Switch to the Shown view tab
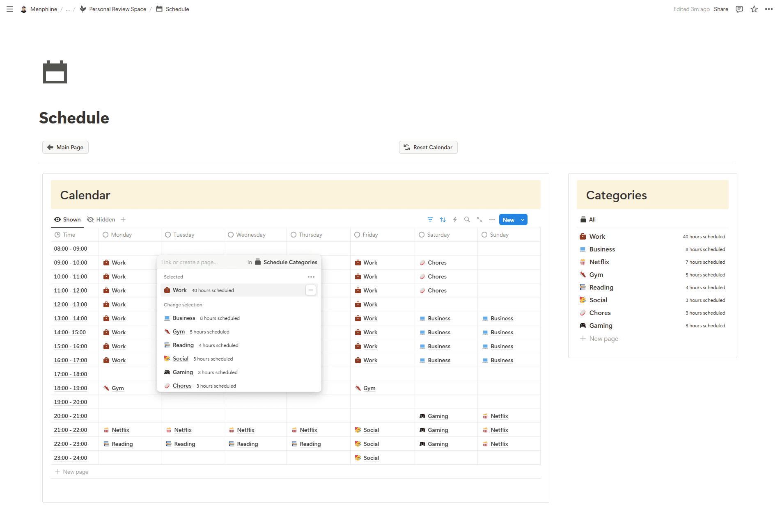Screen dimensions: 780x532 [67, 219]
